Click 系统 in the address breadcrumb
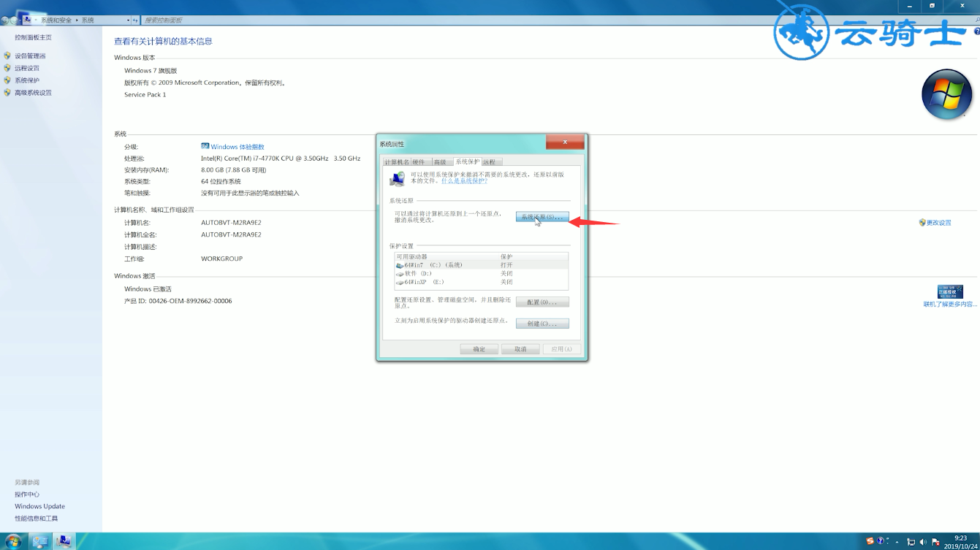 88,20
